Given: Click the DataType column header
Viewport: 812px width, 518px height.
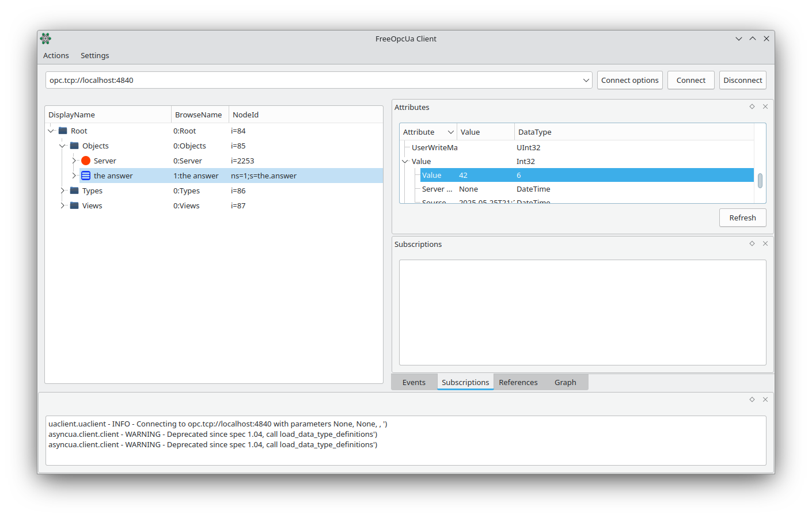Looking at the screenshot, I should tap(634, 132).
